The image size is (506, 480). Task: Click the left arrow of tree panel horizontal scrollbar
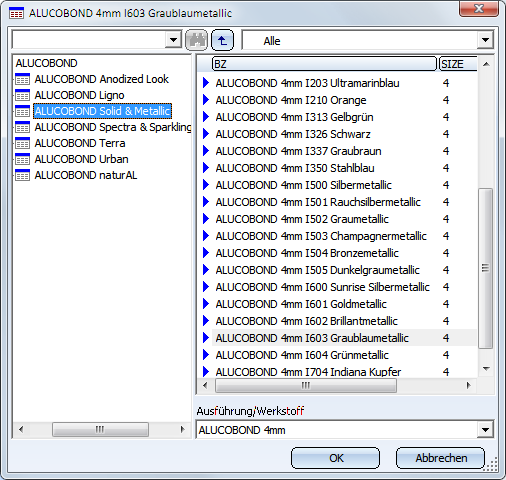21,429
